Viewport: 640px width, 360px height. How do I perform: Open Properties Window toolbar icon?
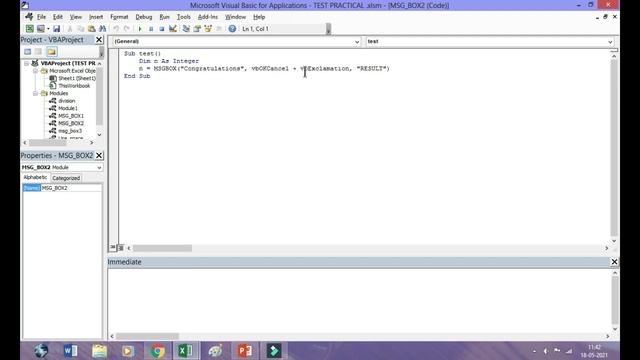(x=197, y=29)
